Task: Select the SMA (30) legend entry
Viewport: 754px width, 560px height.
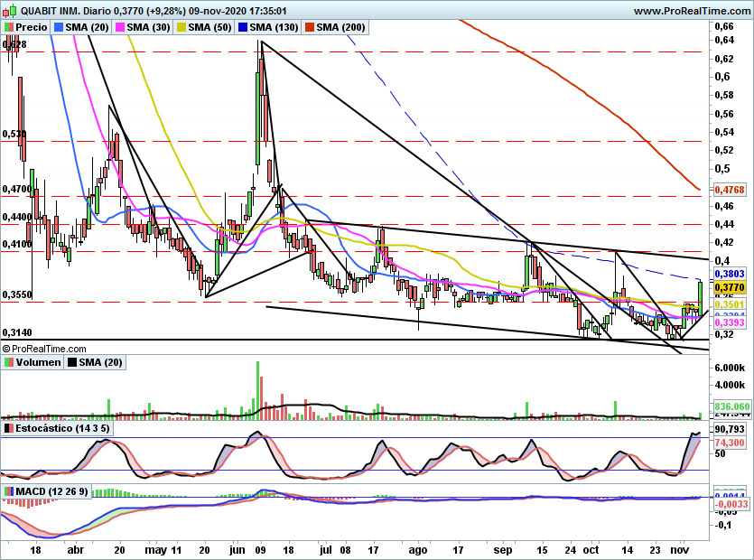Action: [x=149, y=27]
